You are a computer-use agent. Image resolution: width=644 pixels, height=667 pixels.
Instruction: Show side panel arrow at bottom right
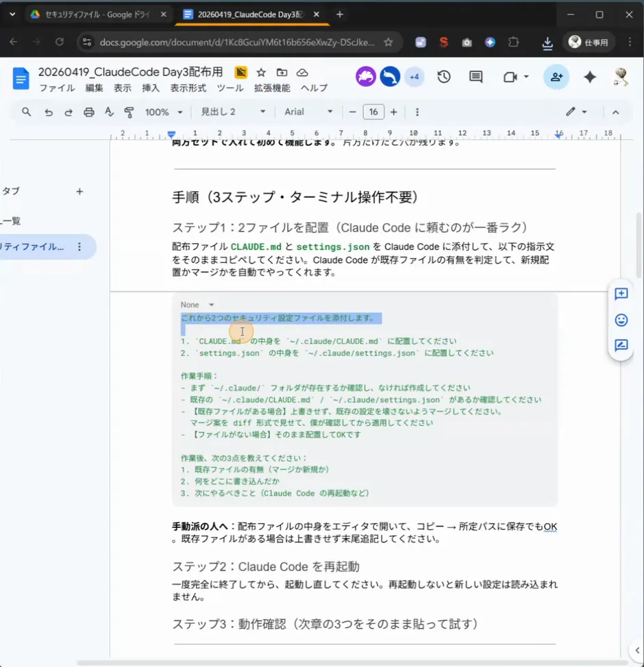(x=637, y=651)
